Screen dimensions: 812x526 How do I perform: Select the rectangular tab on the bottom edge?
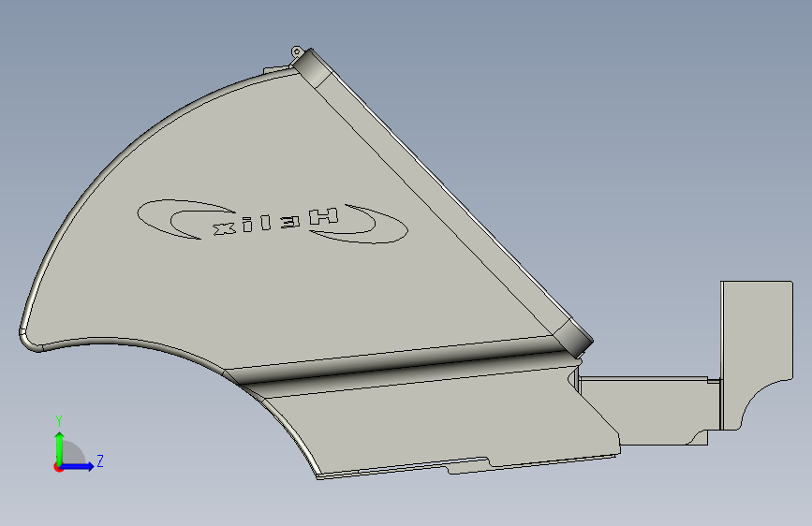[x=468, y=465]
